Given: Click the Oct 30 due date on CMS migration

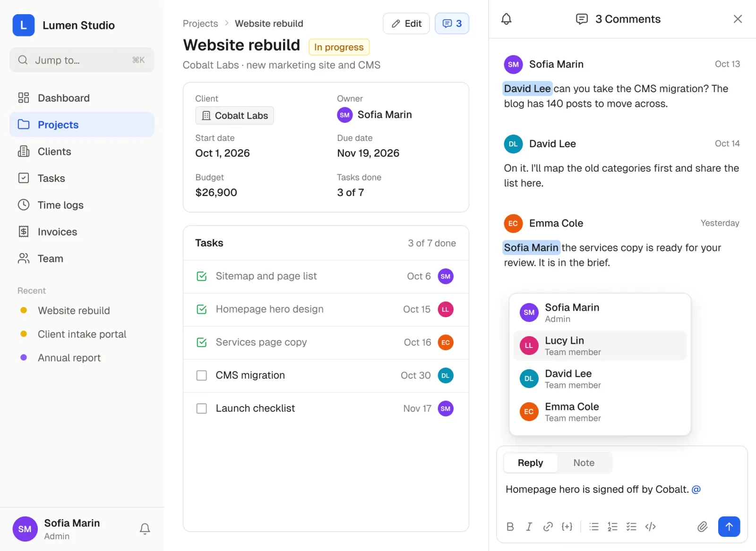Looking at the screenshot, I should [x=416, y=375].
